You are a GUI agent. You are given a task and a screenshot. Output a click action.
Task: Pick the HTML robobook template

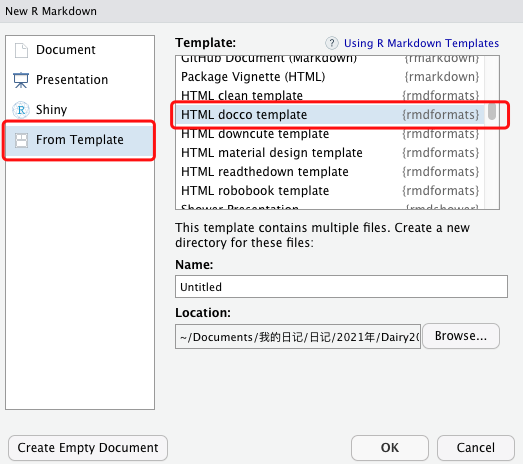coord(330,191)
